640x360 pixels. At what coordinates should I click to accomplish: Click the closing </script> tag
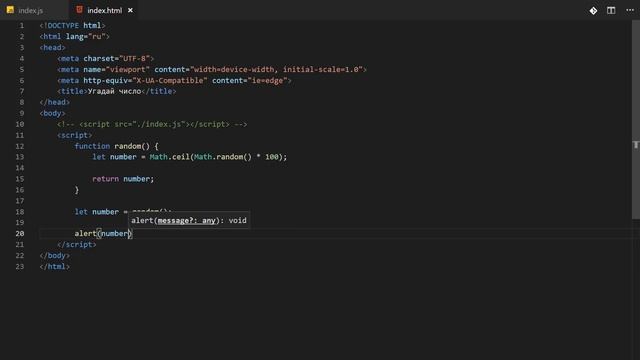pyautogui.click(x=77, y=244)
